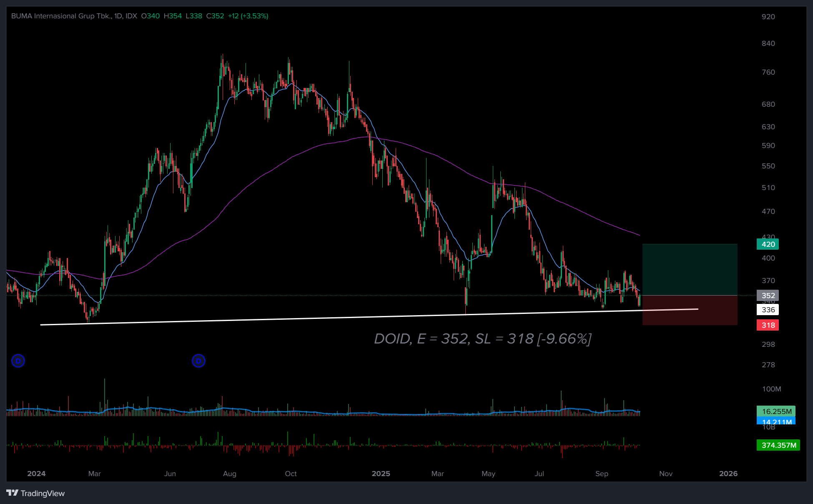Click the 2026 label on time axis
The height and width of the screenshot is (504, 813).
[x=728, y=474]
